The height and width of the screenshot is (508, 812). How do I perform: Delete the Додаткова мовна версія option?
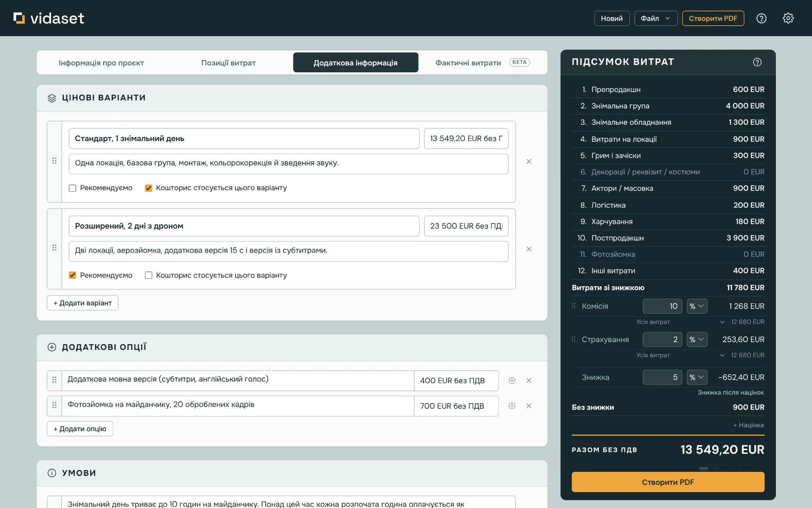pos(529,381)
